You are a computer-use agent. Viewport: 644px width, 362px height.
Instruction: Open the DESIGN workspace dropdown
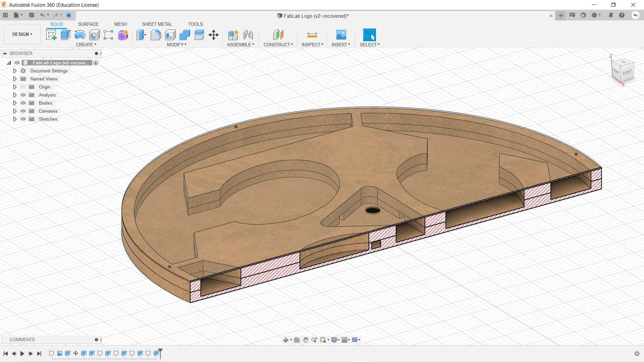point(22,34)
